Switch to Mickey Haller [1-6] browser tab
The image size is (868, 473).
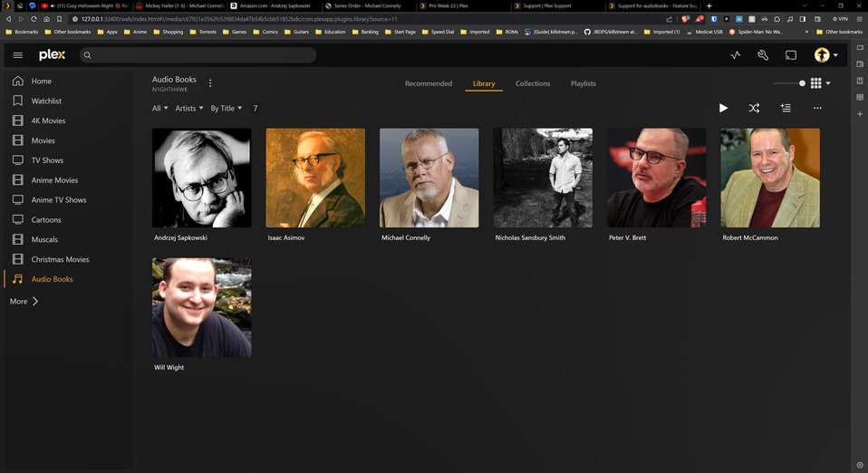180,5
